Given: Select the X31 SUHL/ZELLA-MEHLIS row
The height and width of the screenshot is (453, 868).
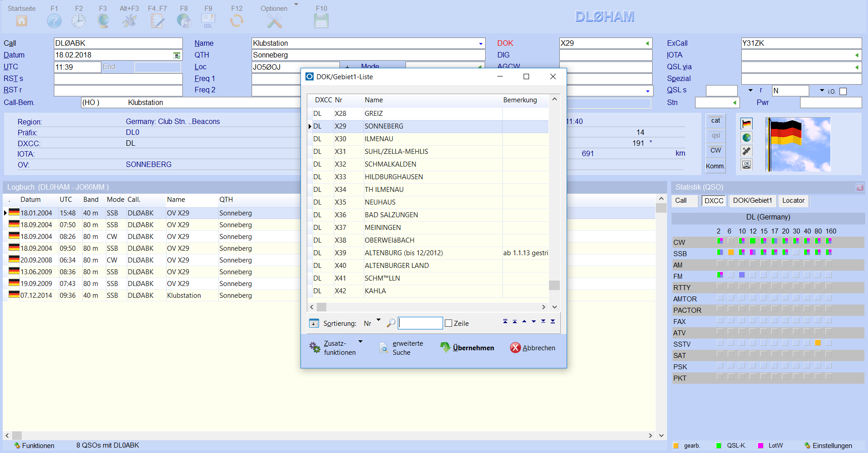Looking at the screenshot, I should coord(428,152).
